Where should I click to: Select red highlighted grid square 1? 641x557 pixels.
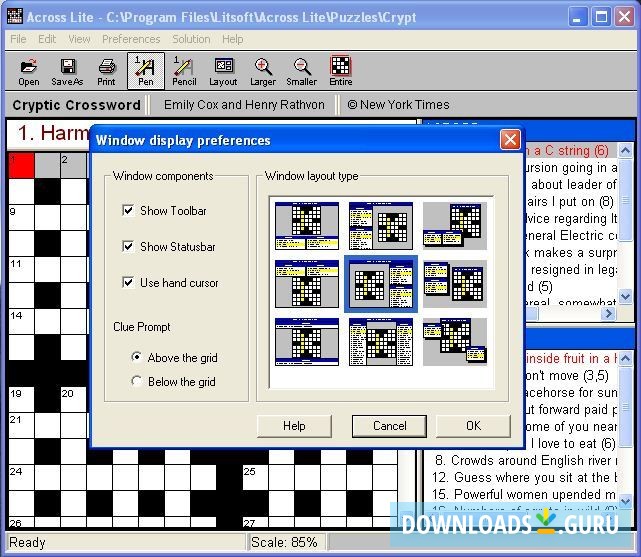pyautogui.click(x=22, y=165)
